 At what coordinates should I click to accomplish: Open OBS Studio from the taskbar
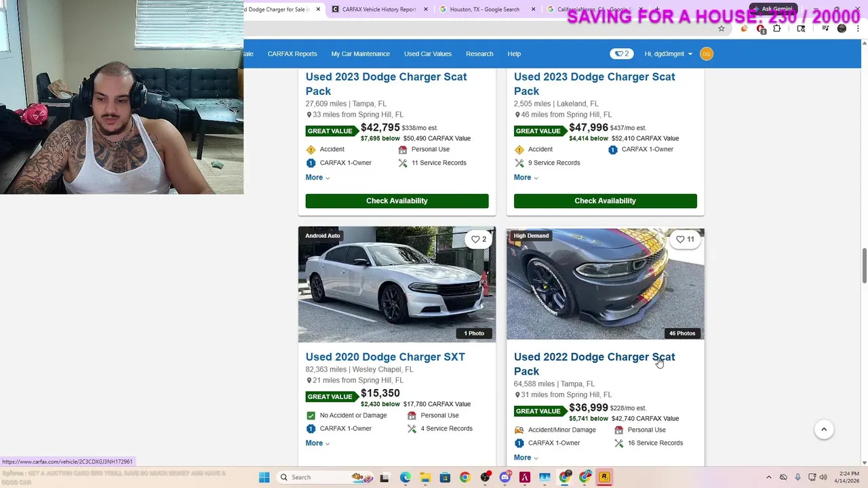[x=485, y=477]
